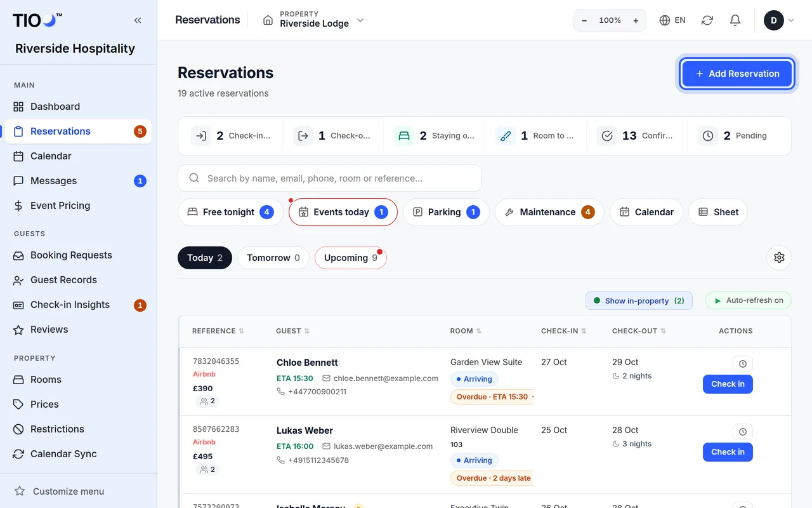Image resolution: width=812 pixels, height=508 pixels.
Task: Toggle the Free tonight filter chip
Action: pos(230,212)
